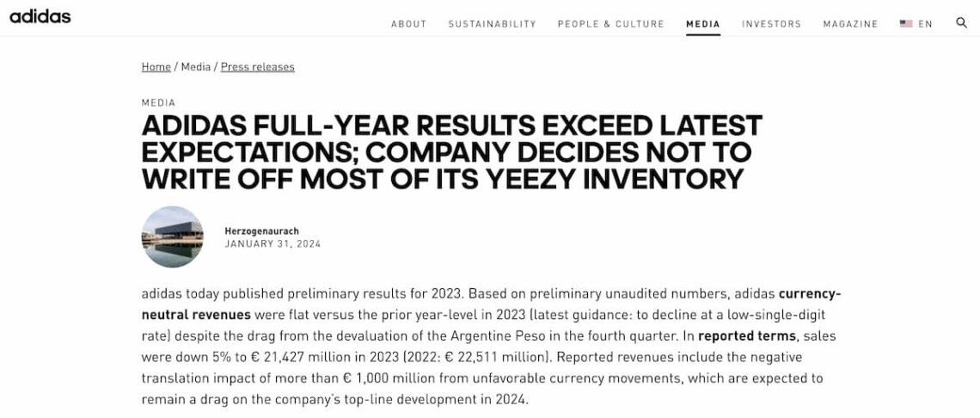Click the Herzogenaurach location text
Screen dimensions: 980x418
click(x=261, y=231)
